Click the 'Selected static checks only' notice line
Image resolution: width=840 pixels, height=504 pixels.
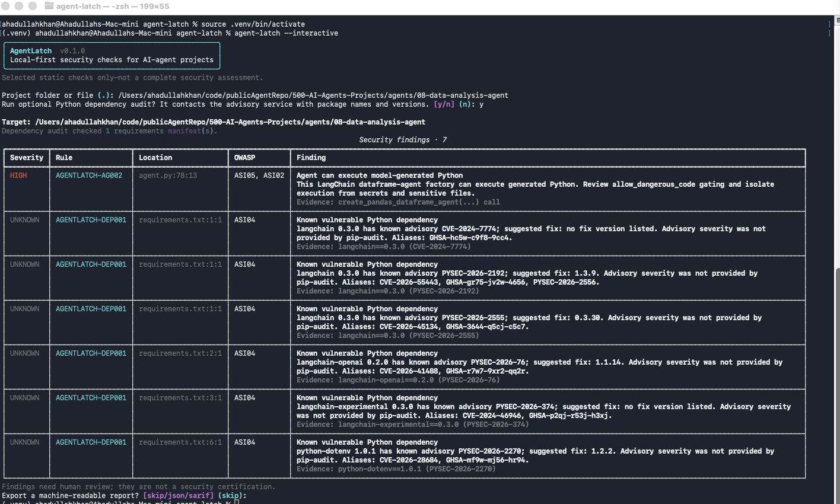point(132,78)
